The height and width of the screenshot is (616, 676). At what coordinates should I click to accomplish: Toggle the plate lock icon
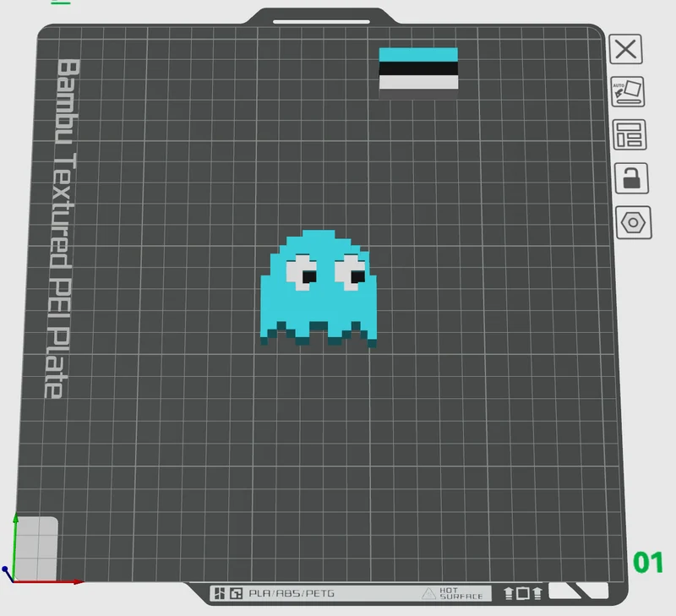click(631, 178)
